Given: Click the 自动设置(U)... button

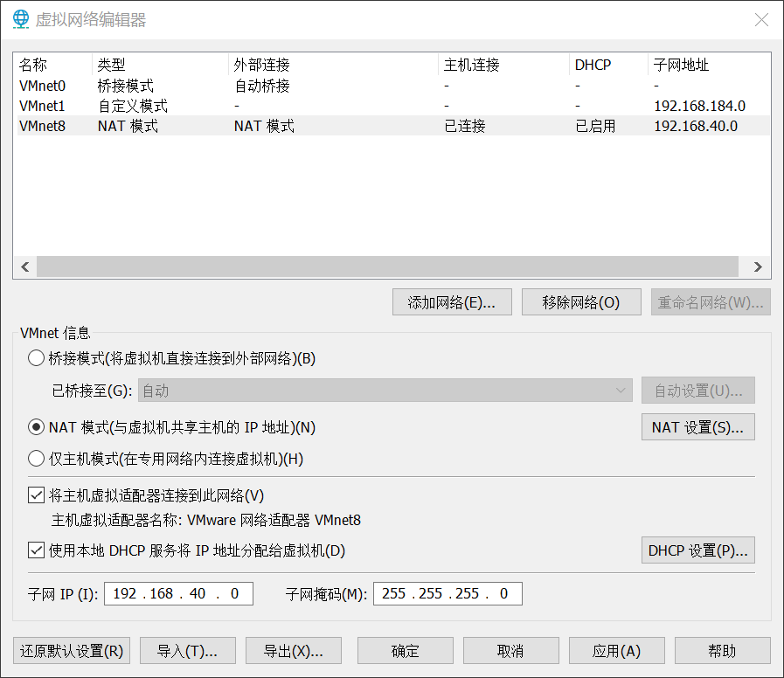Looking at the screenshot, I should [698, 391].
